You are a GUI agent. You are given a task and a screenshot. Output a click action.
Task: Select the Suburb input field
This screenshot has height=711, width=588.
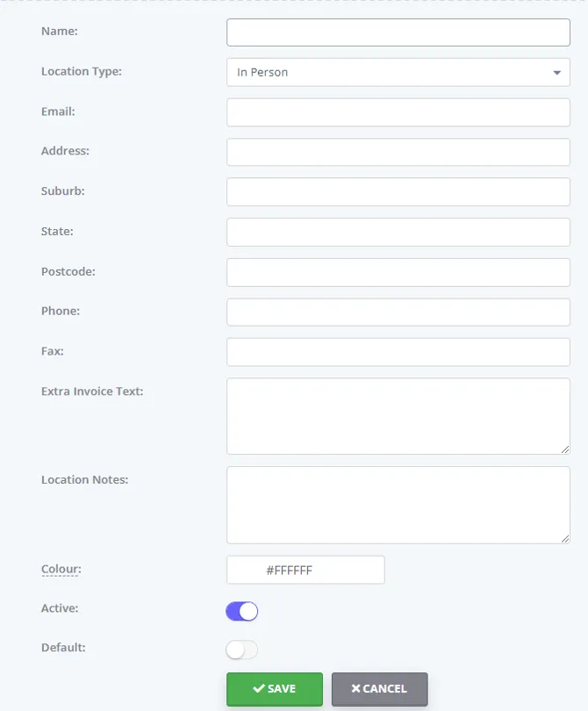coord(398,192)
